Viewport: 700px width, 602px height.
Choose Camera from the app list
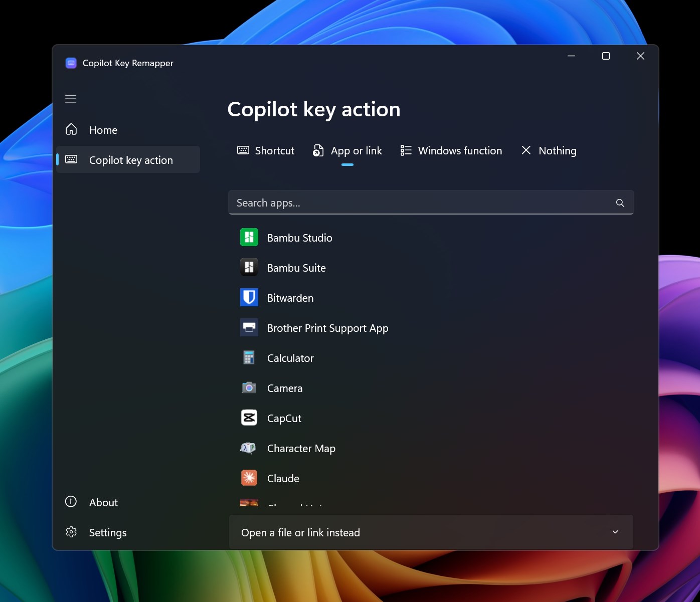coord(431,388)
